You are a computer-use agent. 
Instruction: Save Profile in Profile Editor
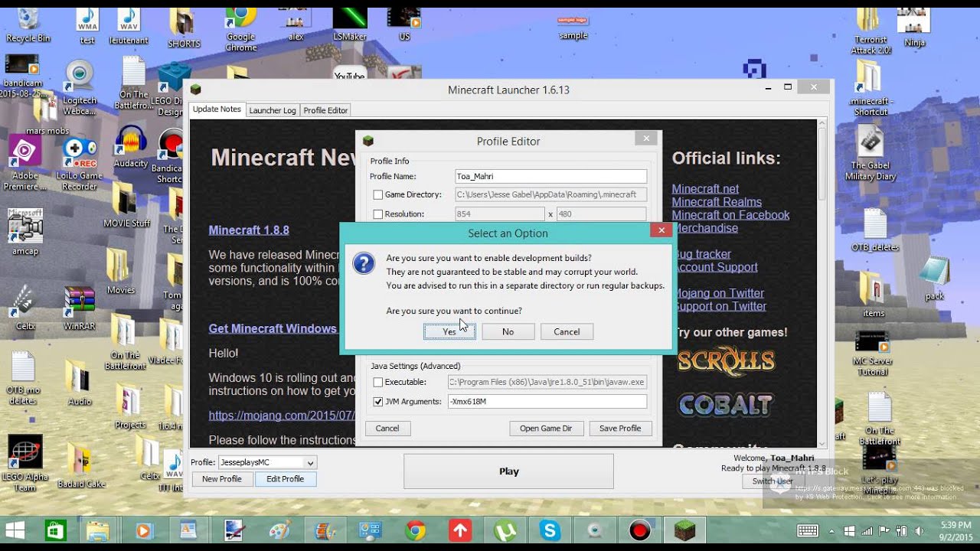click(620, 429)
